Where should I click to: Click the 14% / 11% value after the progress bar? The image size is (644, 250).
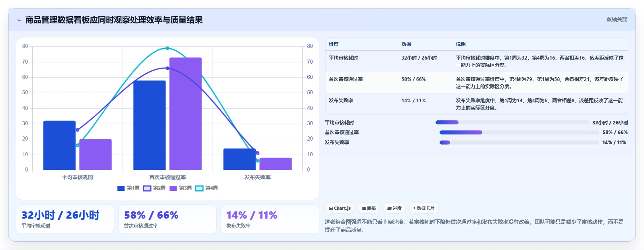[x=614, y=143]
